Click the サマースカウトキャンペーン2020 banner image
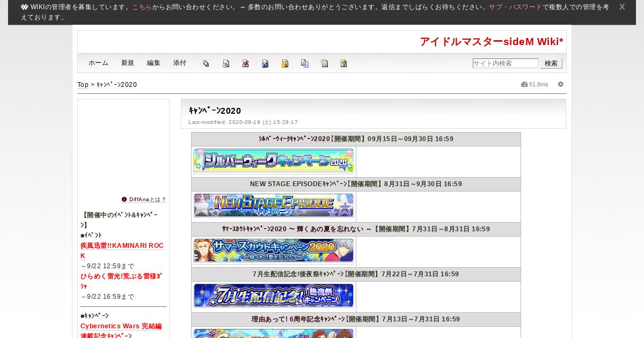 tap(274, 251)
